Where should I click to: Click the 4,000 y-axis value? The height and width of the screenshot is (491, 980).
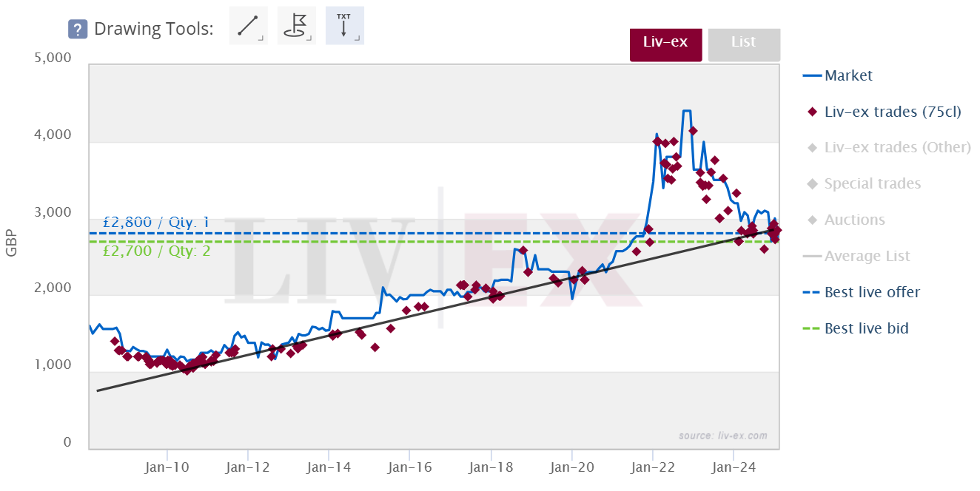tap(53, 135)
